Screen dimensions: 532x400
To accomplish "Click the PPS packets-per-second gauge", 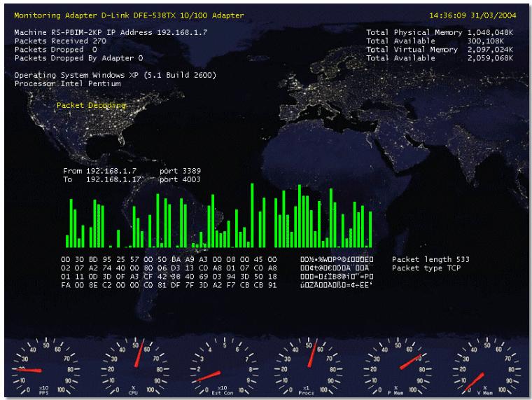I will pyautogui.click(x=45, y=367).
